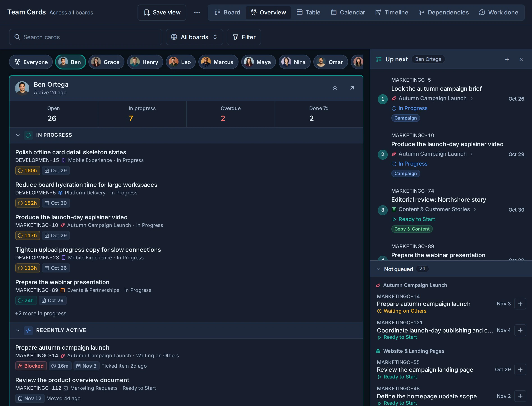Queue Review the campaign landing page with plus
Screen dimensions: 532x406
pyautogui.click(x=520, y=369)
